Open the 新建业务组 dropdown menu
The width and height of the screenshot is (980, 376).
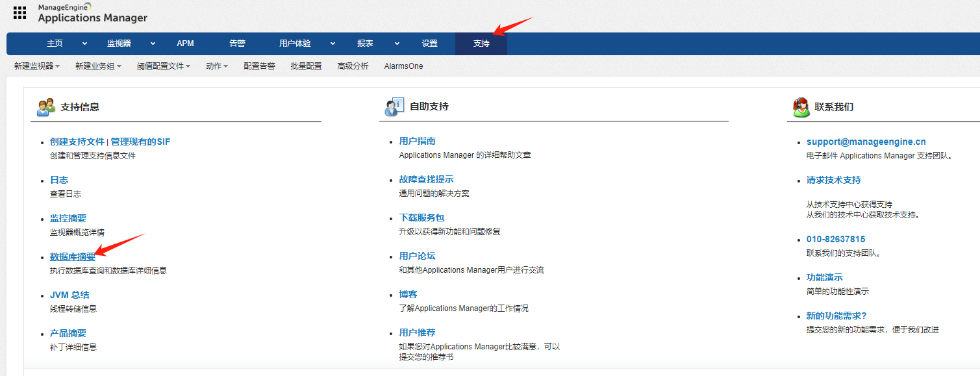98,66
